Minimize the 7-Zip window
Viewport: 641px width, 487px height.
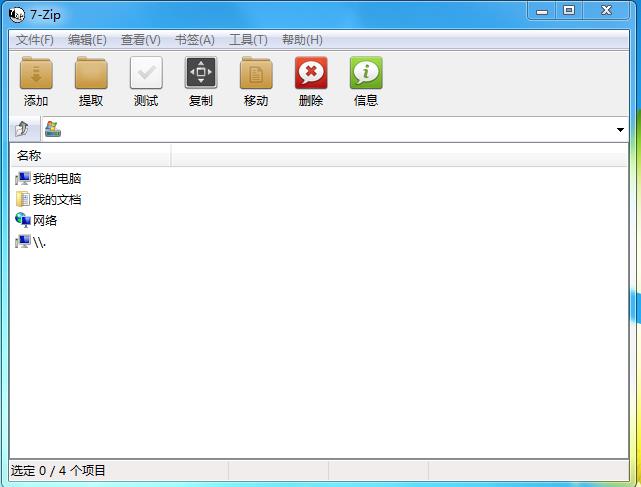coord(542,11)
